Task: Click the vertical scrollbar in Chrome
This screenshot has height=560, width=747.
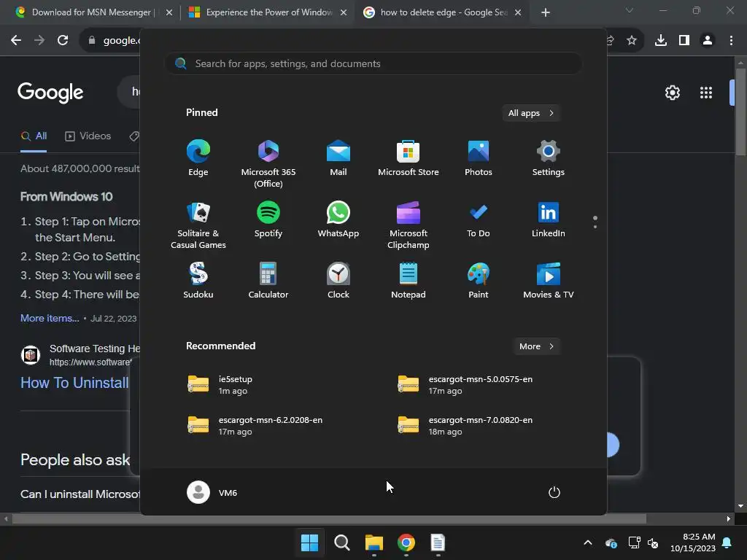Action: pos(740,112)
